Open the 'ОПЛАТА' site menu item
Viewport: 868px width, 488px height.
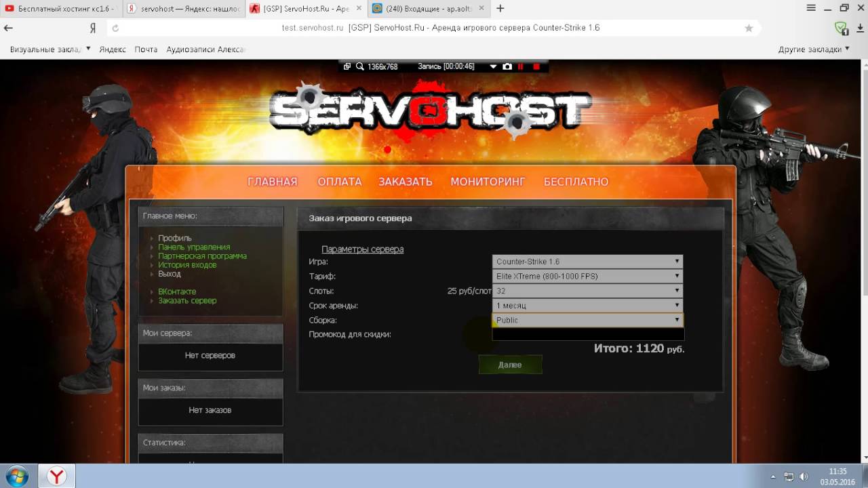tap(340, 182)
